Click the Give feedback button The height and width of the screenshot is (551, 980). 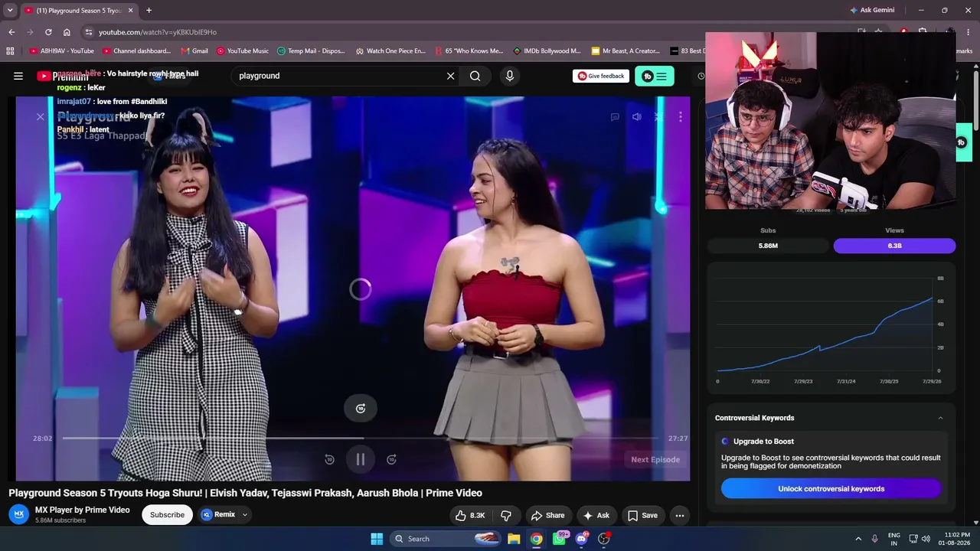click(601, 76)
